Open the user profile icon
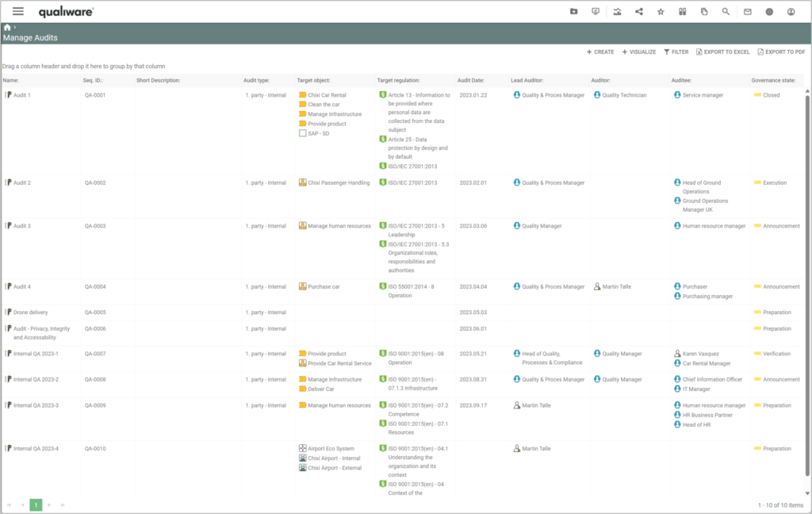 point(791,11)
